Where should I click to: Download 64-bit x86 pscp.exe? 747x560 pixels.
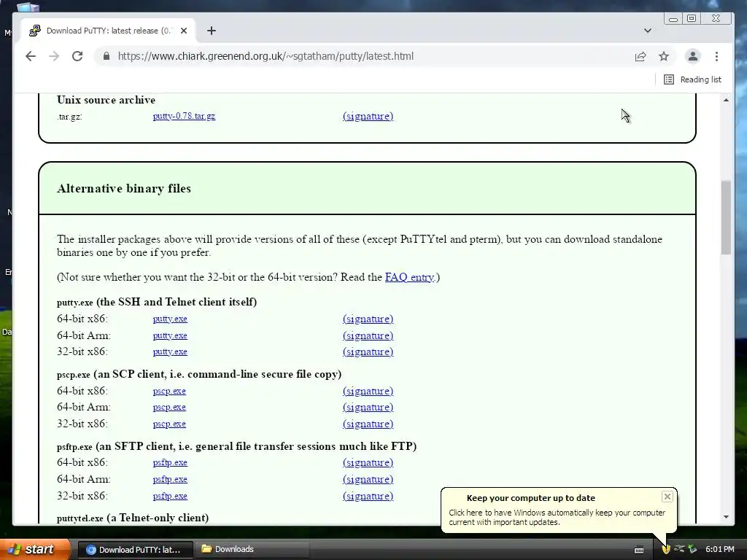(x=169, y=391)
